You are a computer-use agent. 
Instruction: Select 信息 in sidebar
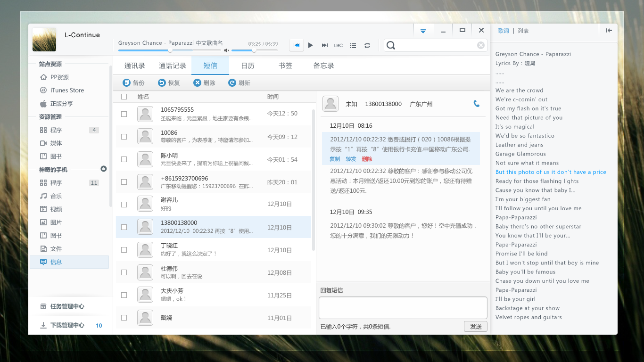click(69, 262)
